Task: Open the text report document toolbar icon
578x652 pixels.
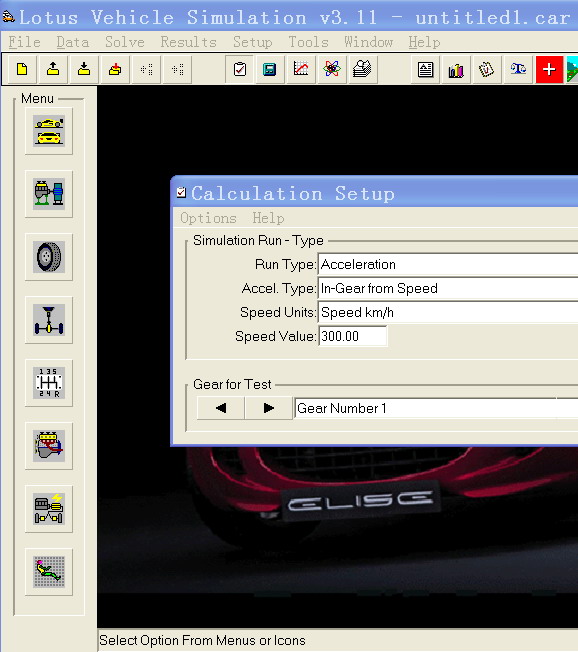Action: point(425,69)
